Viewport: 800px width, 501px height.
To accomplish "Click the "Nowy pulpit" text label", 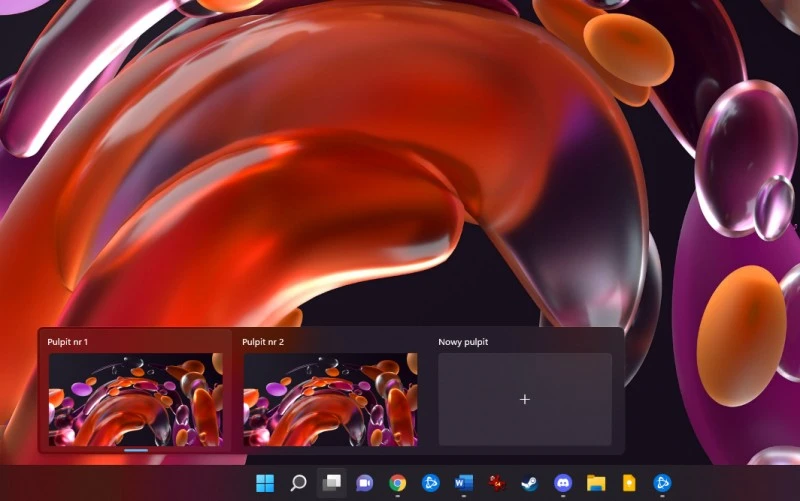I will point(463,342).
